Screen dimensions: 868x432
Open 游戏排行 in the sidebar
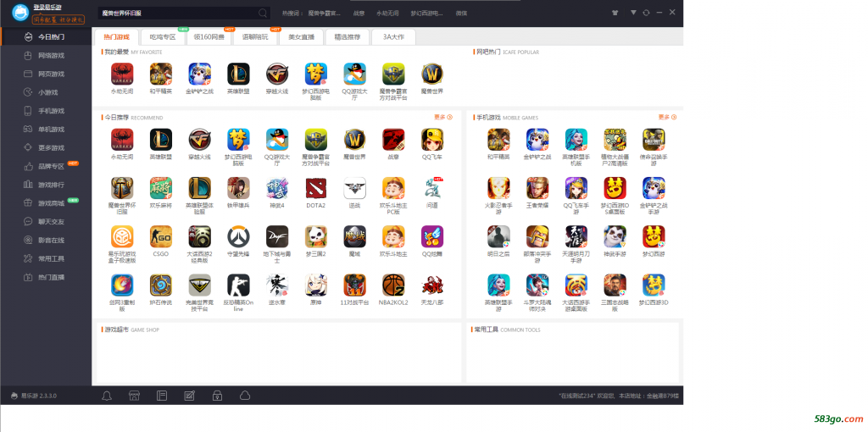click(x=46, y=184)
